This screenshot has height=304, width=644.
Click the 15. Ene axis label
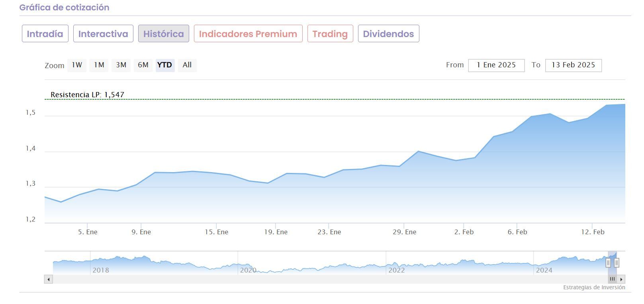coord(217,232)
